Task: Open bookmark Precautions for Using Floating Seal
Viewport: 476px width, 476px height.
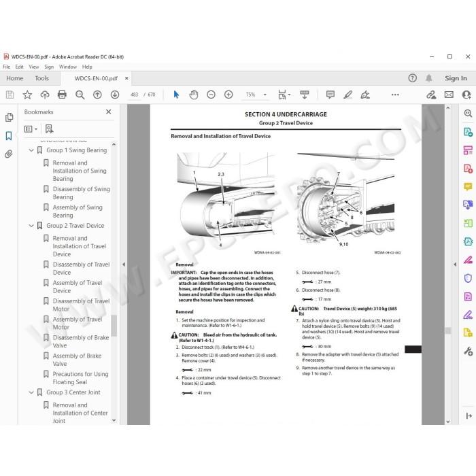Action: point(80,378)
